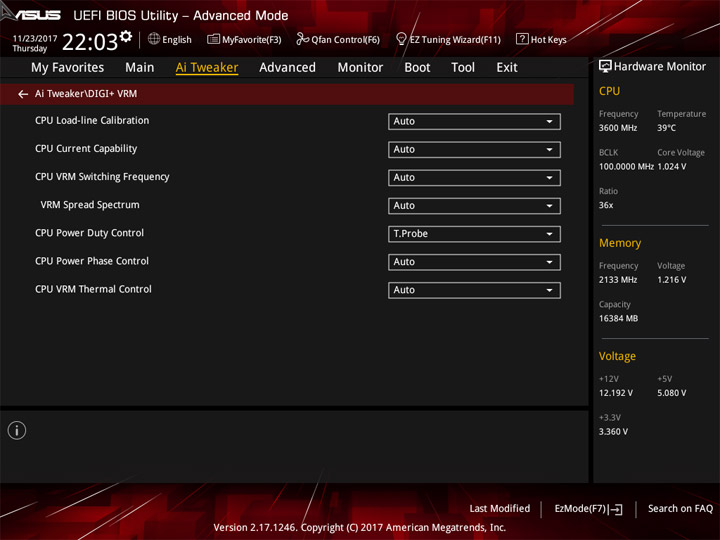Click the Qfan Control fan icon
The height and width of the screenshot is (540, 720).
tap(302, 39)
